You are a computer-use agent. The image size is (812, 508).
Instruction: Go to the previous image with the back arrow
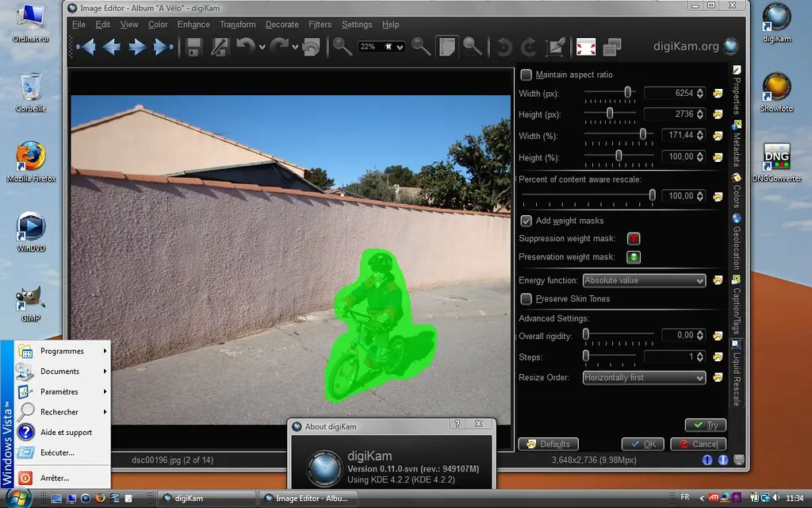click(x=111, y=48)
